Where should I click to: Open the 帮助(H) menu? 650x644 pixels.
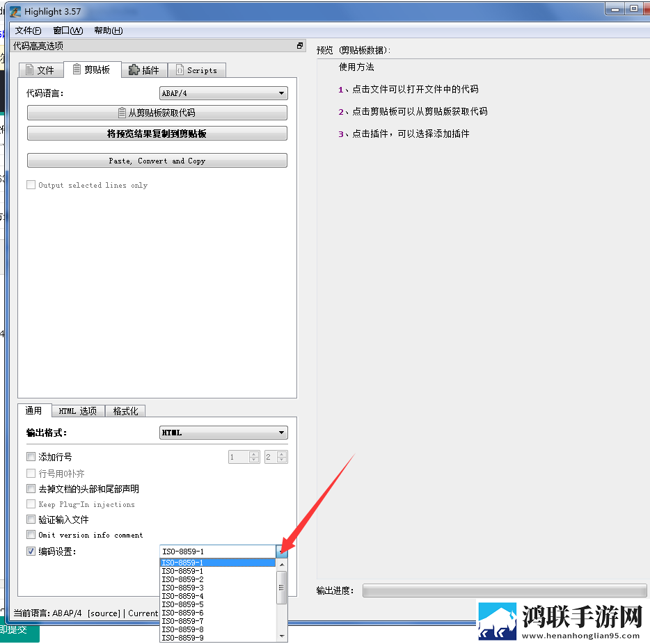(x=108, y=31)
